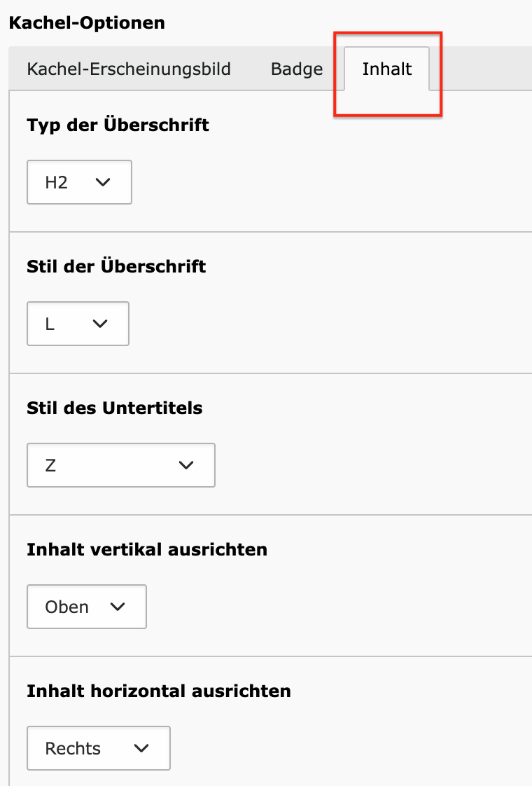The height and width of the screenshot is (786, 532).
Task: Click the Inhalt vertikal ausrichten label
Action: 147,550
